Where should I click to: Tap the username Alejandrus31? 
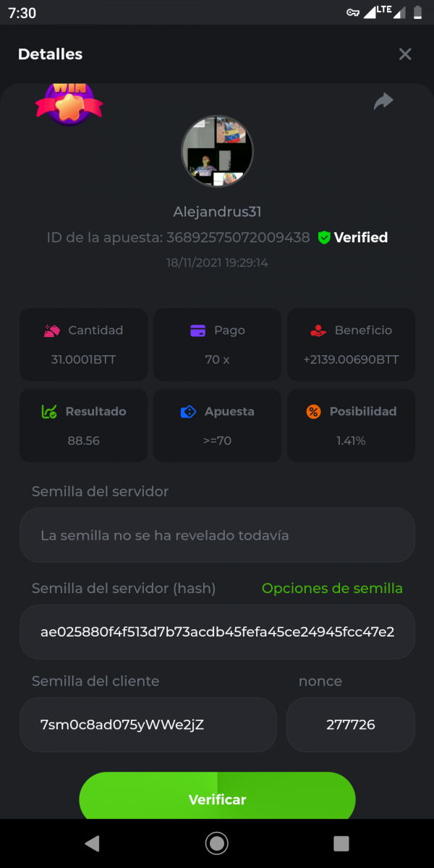coord(217,212)
